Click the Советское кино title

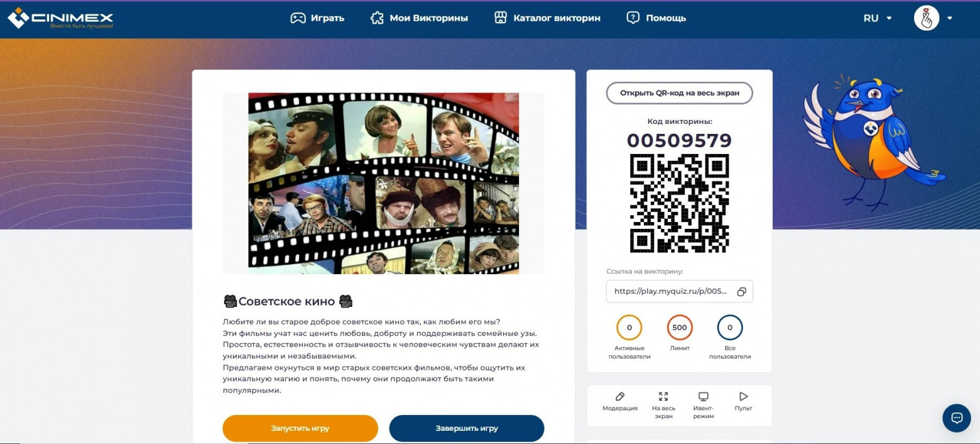[288, 301]
